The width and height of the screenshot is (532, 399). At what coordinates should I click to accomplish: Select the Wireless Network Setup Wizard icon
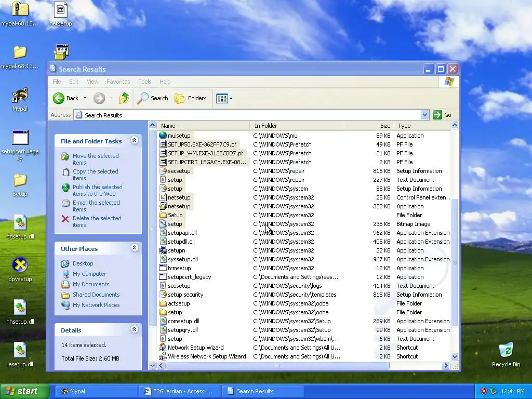click(x=163, y=356)
